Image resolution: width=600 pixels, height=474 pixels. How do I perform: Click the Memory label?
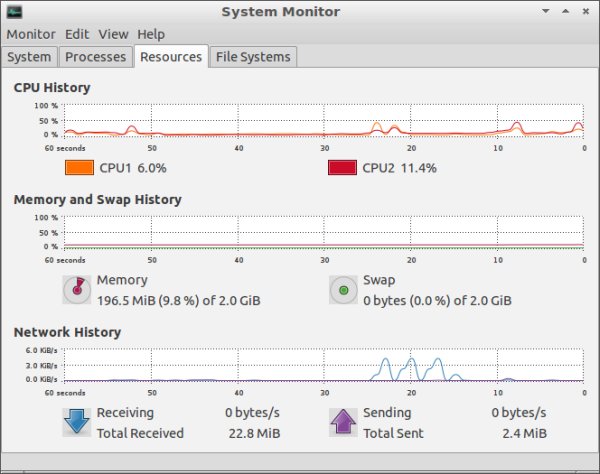point(122,280)
